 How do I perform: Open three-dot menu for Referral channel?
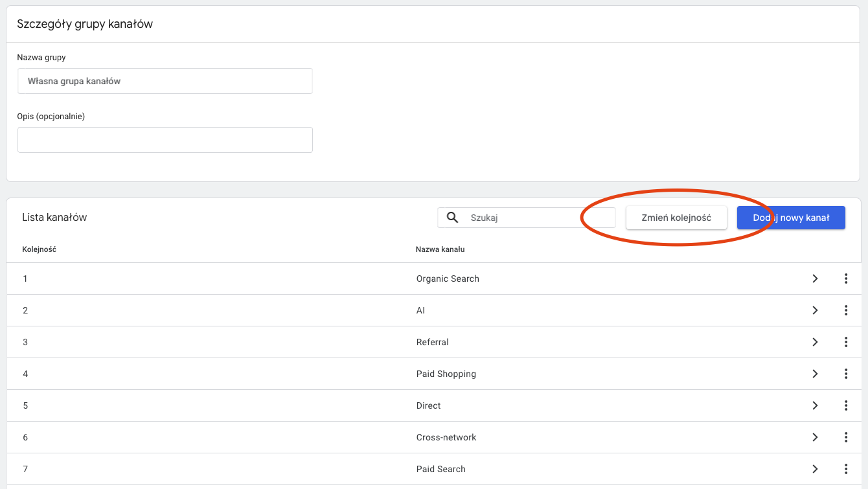tap(846, 342)
